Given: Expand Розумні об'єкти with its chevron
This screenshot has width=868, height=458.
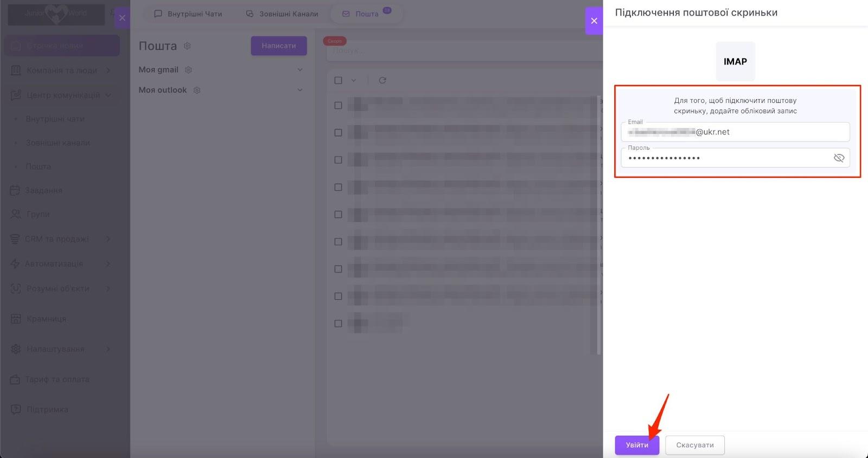Looking at the screenshot, I should point(108,289).
